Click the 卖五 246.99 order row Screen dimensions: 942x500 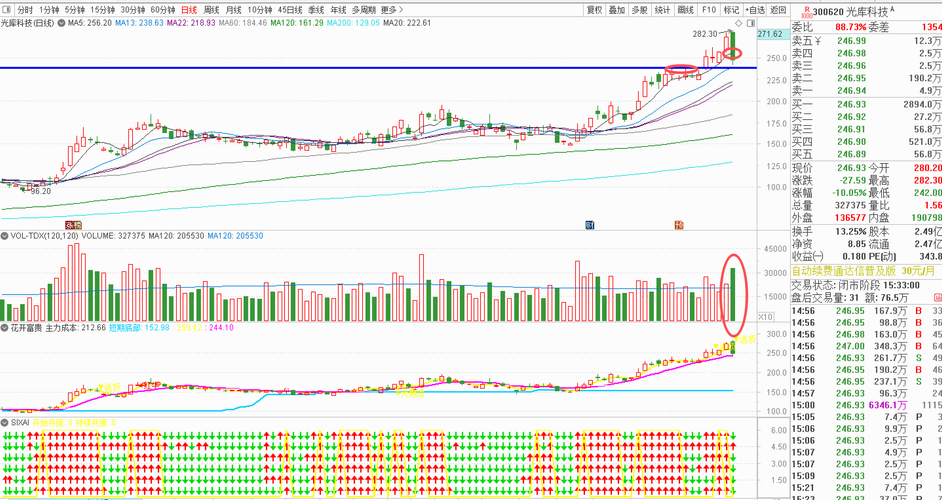click(x=866, y=40)
